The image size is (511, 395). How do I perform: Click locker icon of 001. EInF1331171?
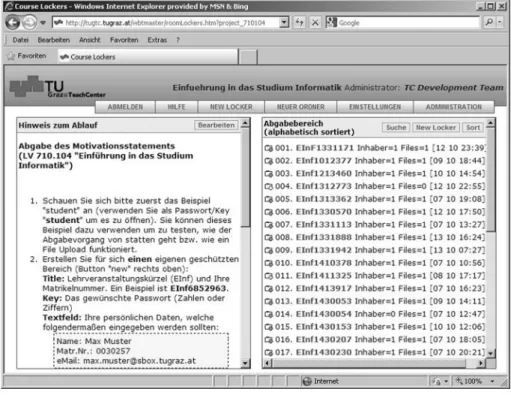point(269,148)
